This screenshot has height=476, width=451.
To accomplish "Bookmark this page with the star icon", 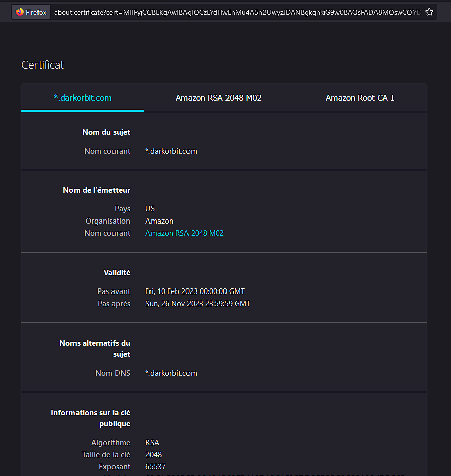I will point(429,12).
